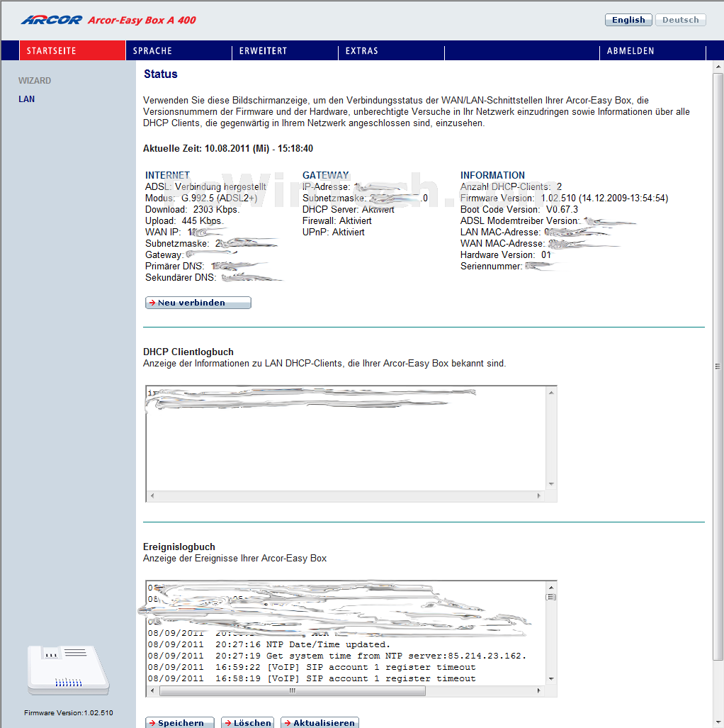Click the INTERNET section heading

[x=168, y=176]
